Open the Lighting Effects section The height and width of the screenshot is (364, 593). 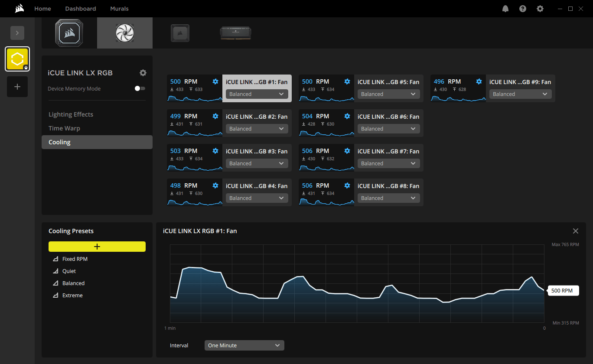(x=71, y=114)
